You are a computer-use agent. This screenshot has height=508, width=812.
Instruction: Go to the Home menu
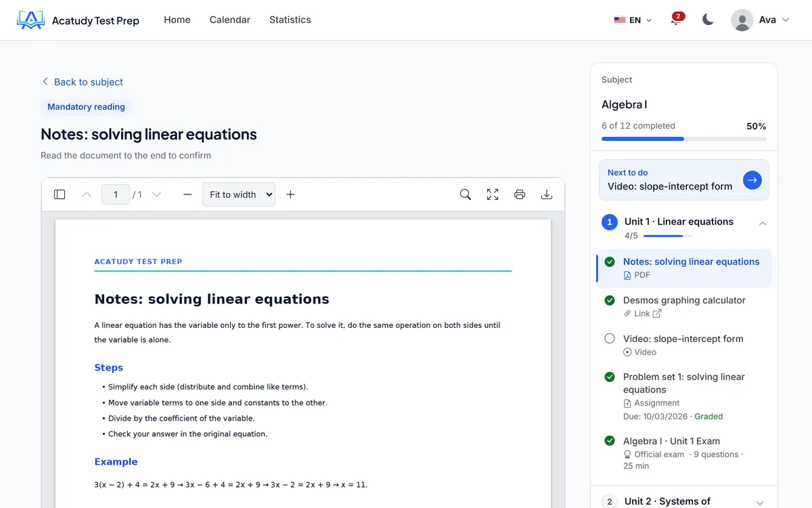(x=177, y=20)
